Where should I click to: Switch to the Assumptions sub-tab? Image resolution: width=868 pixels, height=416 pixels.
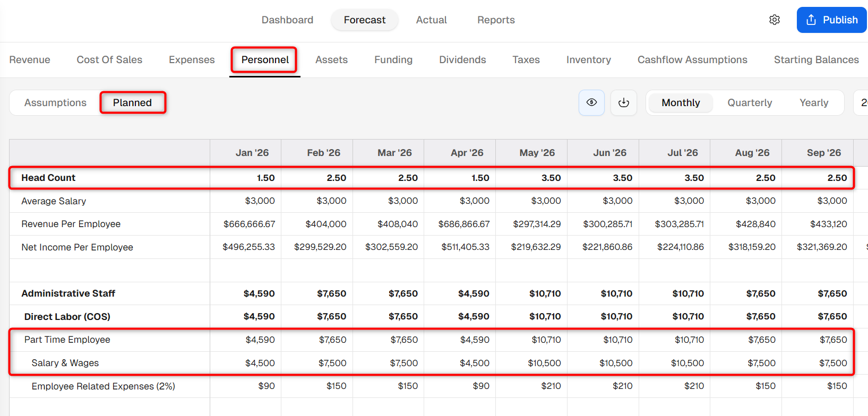[x=55, y=102]
